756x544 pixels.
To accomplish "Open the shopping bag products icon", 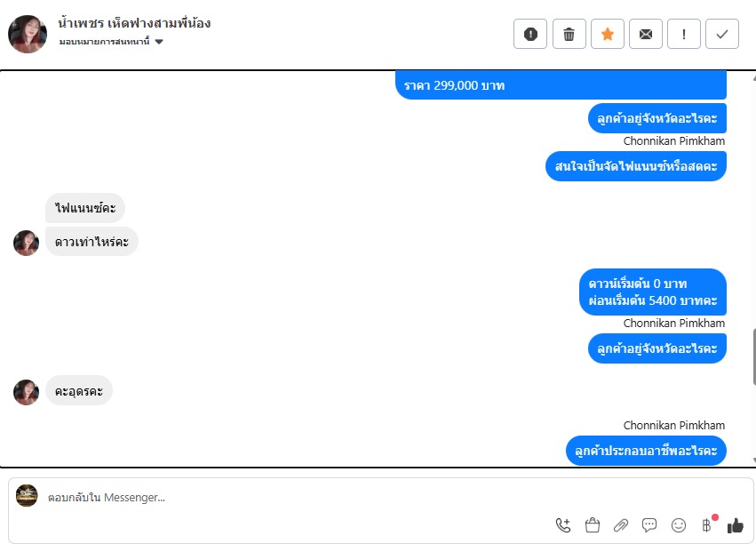I will coord(592,524).
